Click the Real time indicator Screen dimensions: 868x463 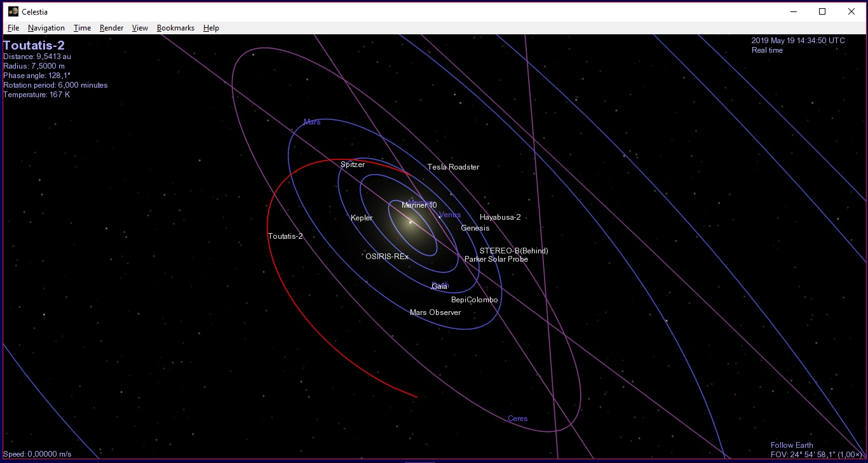click(x=767, y=50)
